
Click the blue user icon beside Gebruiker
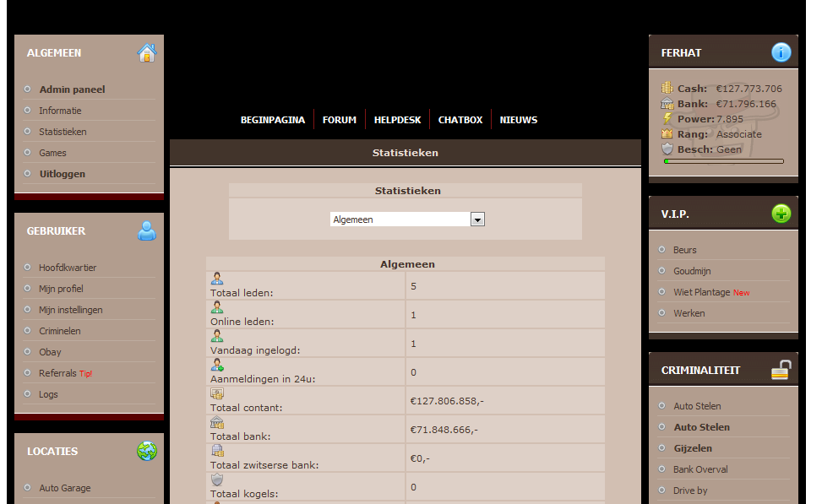(x=147, y=230)
